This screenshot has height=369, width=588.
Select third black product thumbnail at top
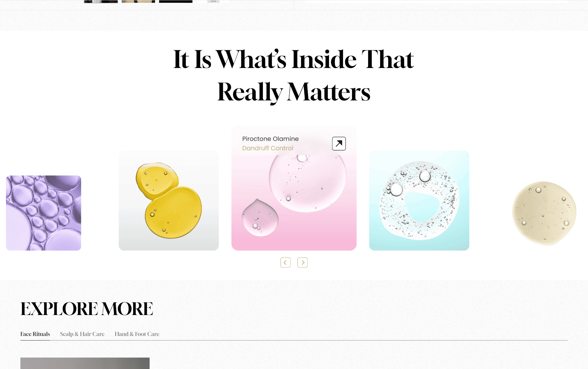click(176, 1)
